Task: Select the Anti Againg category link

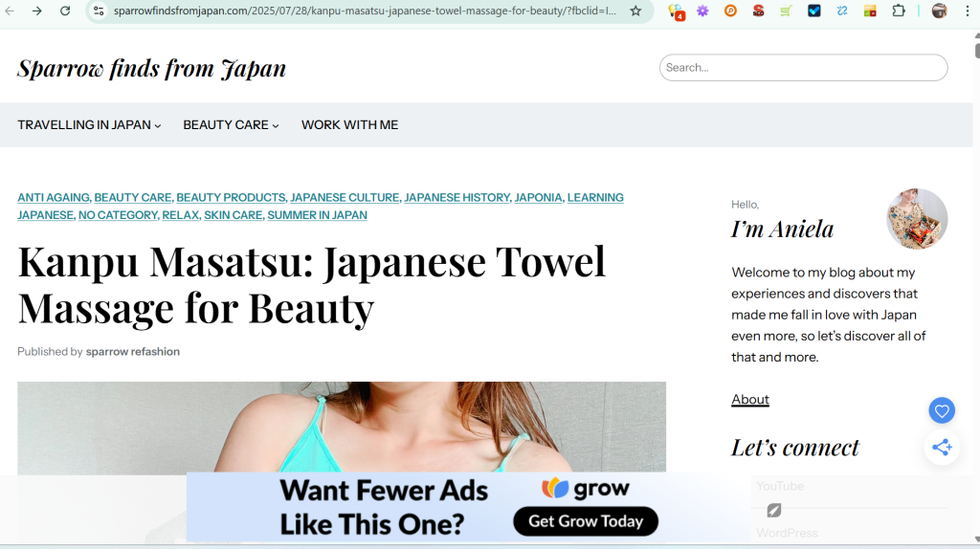Action: [53, 198]
